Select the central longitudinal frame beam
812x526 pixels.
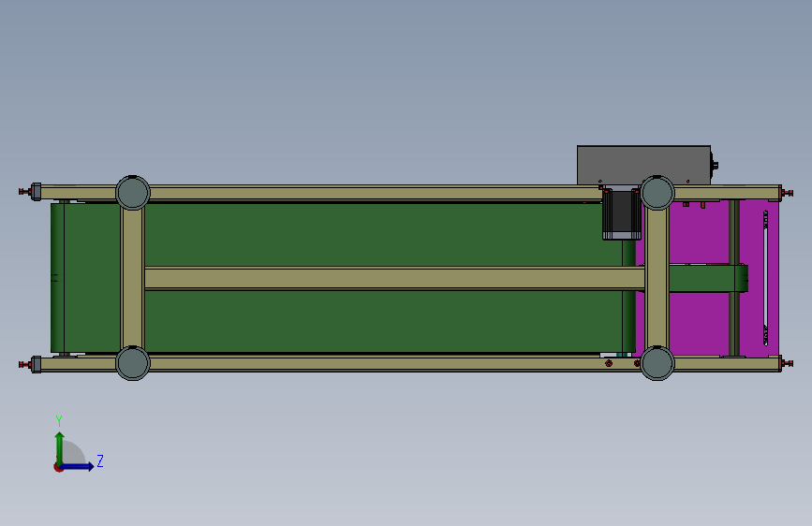click(x=394, y=279)
